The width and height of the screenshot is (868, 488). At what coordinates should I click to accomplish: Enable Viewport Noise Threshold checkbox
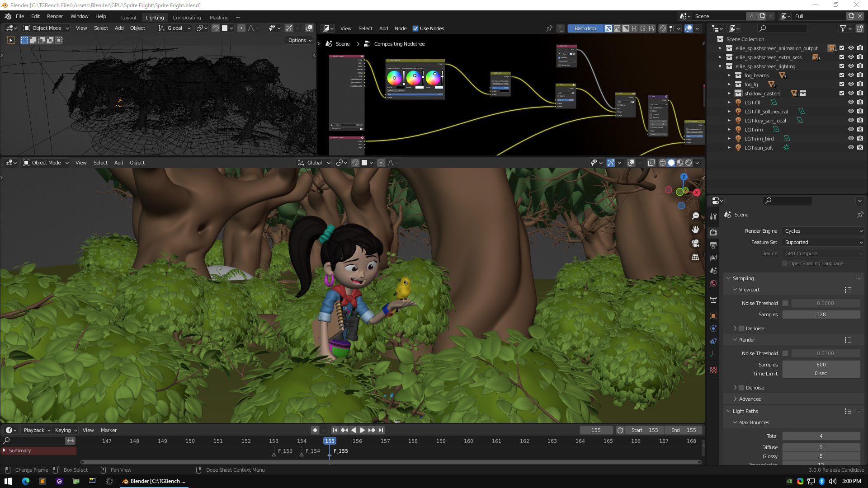tap(785, 303)
